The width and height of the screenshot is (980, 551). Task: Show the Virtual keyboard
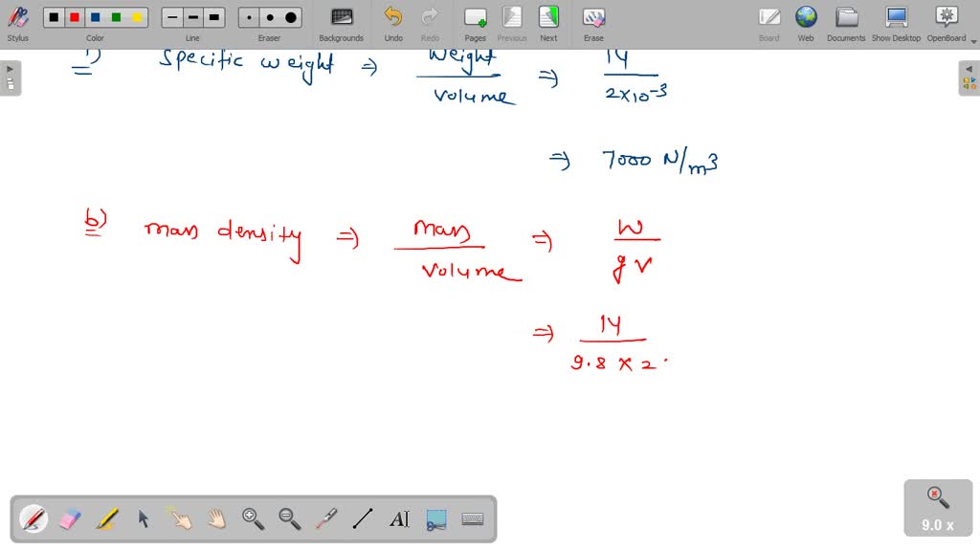[473, 519]
